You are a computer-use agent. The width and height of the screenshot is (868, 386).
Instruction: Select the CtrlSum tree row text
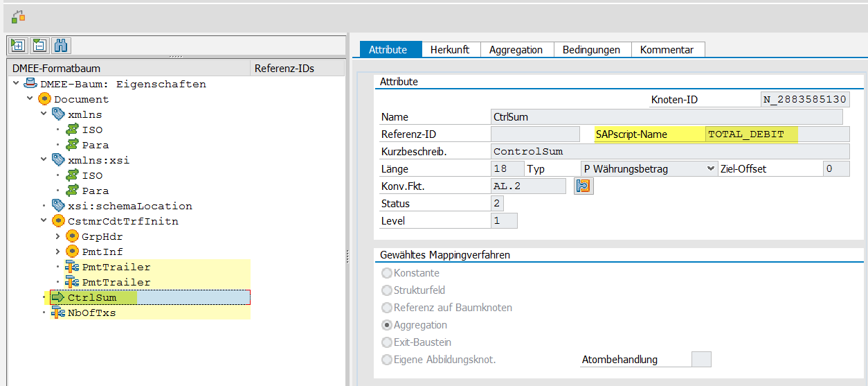click(x=92, y=297)
